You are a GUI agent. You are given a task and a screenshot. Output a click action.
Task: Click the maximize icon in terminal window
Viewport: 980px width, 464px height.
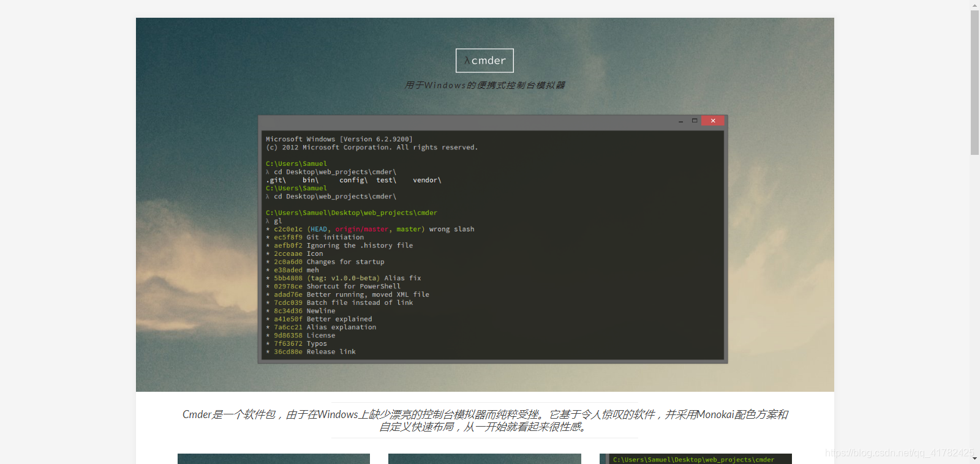(x=695, y=121)
